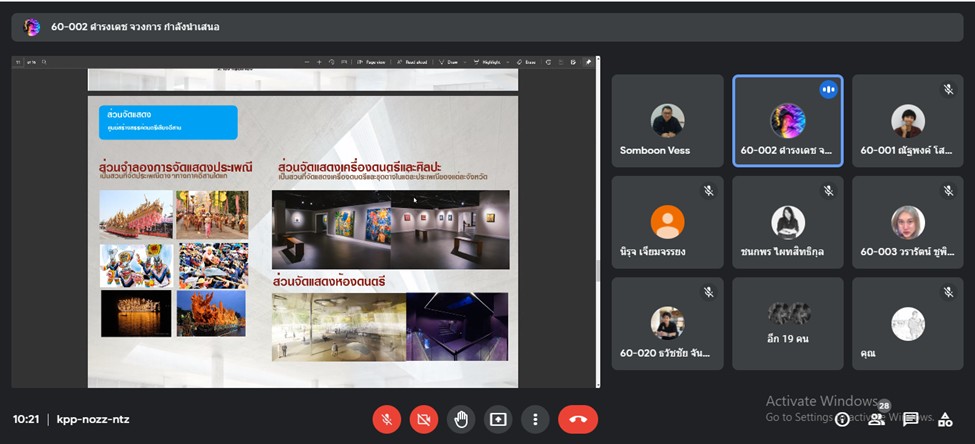Click Read aloud in the PDF toolbar

tap(412, 62)
